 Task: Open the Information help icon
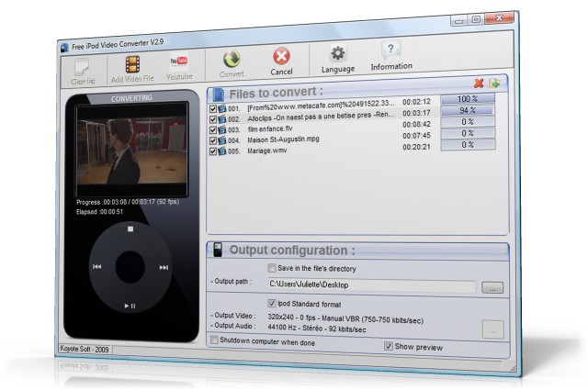click(x=390, y=50)
